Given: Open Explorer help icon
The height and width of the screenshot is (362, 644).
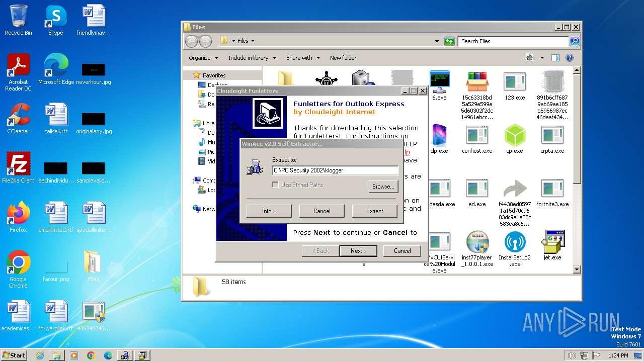Looking at the screenshot, I should pyautogui.click(x=570, y=58).
